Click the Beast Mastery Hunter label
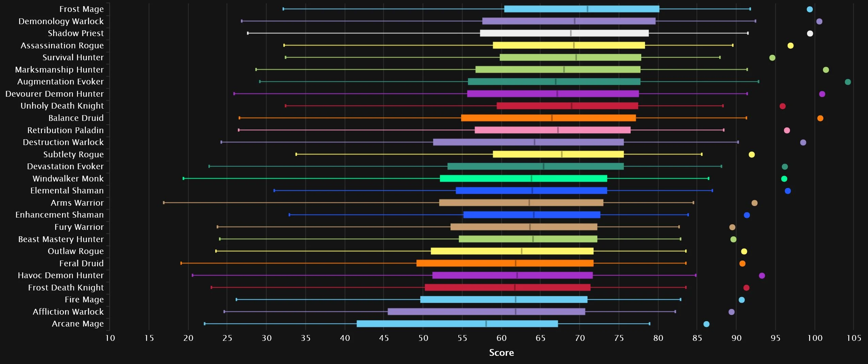The image size is (868, 364). (x=61, y=239)
